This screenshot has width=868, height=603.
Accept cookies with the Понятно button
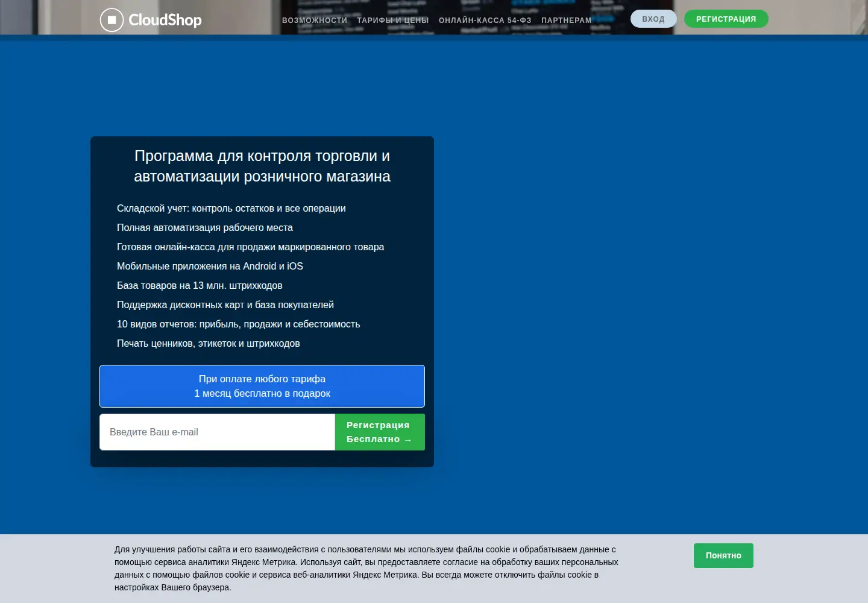pos(723,555)
